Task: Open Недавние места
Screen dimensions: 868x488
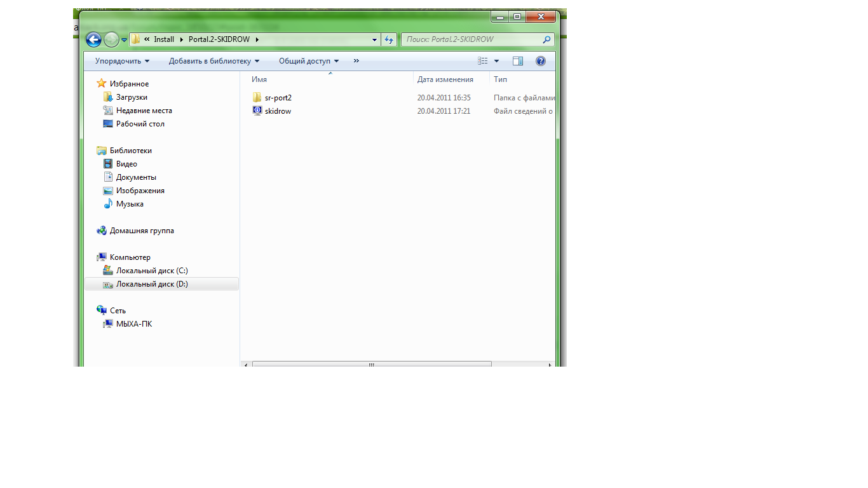Action: pyautogui.click(x=144, y=111)
